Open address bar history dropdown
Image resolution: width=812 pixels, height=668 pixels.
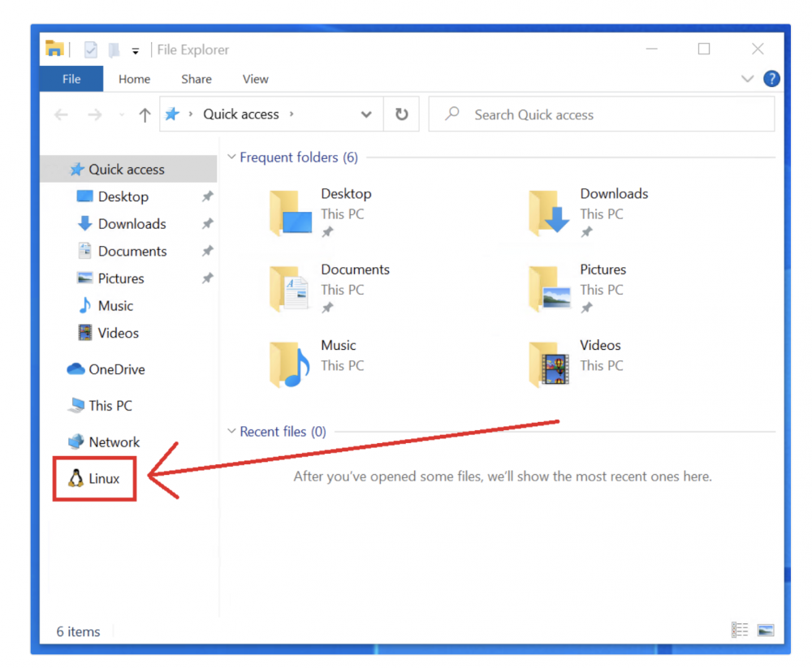tap(366, 114)
